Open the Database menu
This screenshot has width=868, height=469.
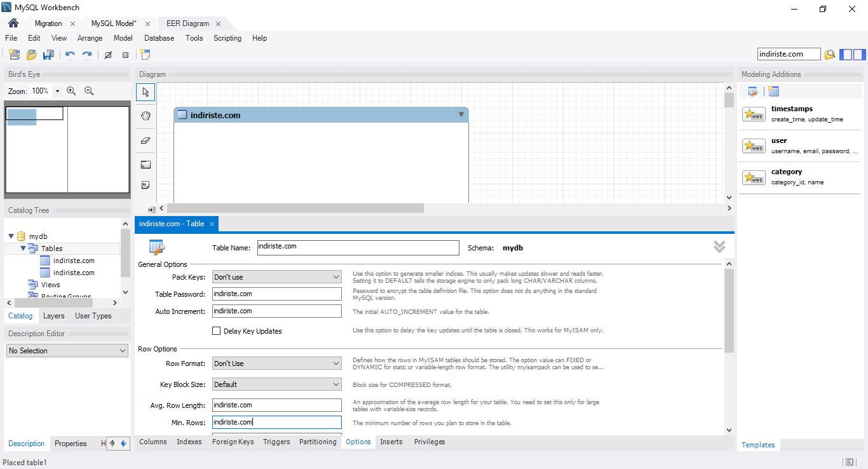point(159,38)
